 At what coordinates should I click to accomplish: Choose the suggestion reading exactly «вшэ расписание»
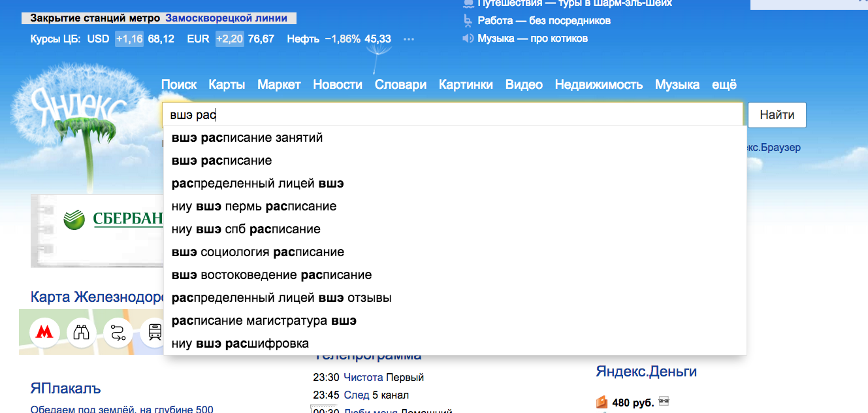point(455,161)
